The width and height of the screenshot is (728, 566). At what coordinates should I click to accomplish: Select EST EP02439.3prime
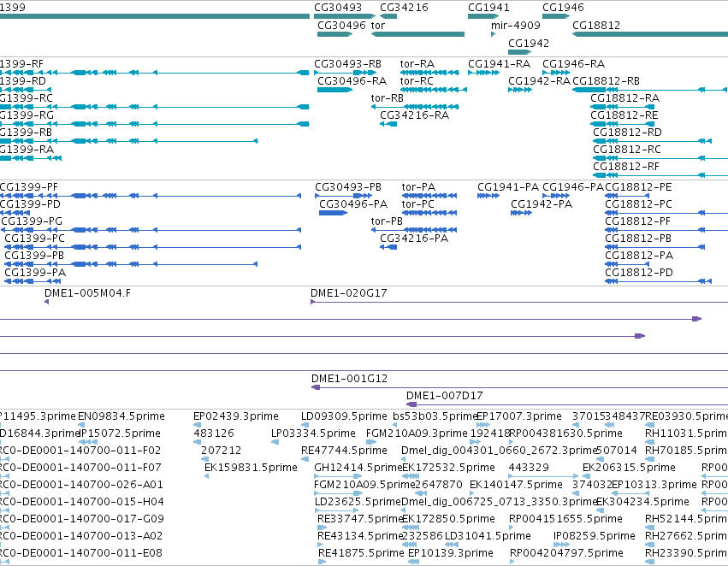(x=236, y=416)
